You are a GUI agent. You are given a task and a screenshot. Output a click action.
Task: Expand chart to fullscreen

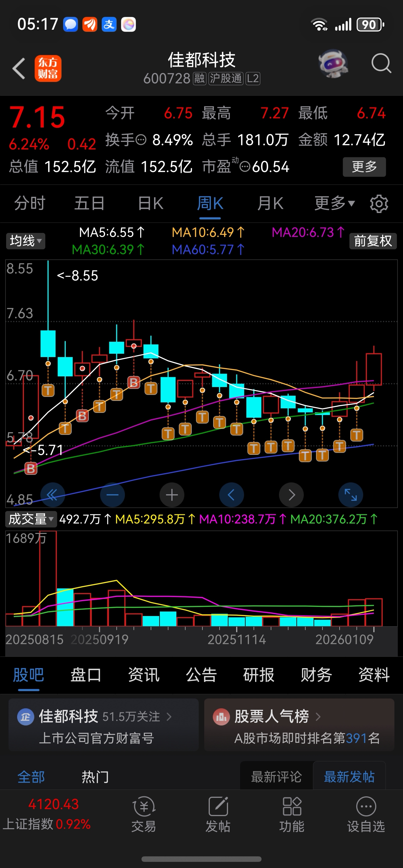point(351,495)
